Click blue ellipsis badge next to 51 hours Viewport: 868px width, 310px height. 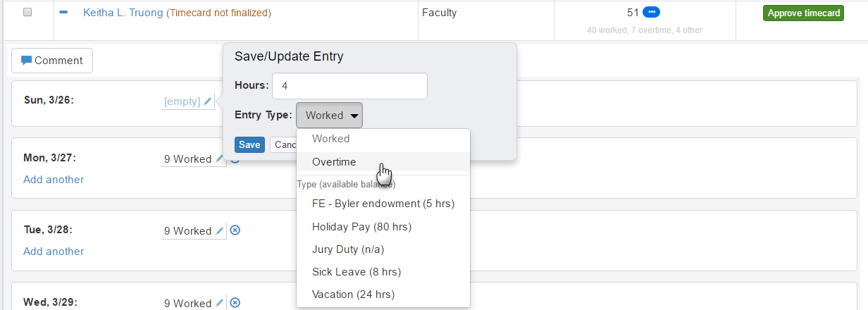tap(652, 12)
